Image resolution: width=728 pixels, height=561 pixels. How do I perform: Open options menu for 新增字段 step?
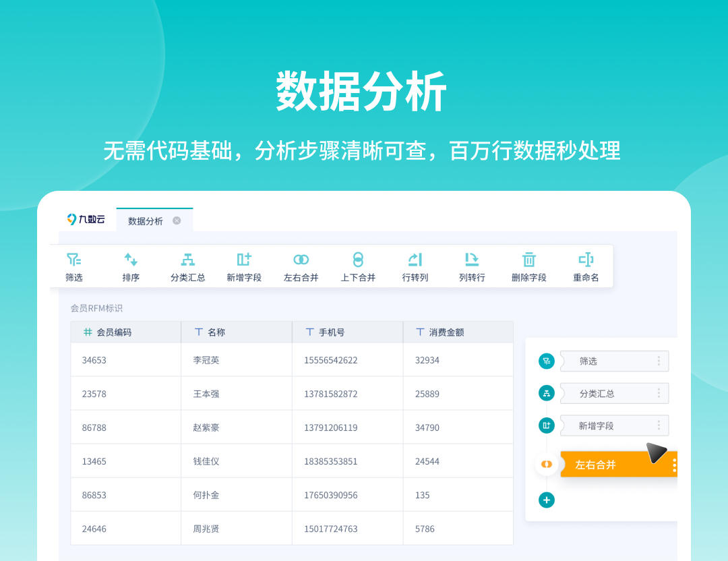659,426
